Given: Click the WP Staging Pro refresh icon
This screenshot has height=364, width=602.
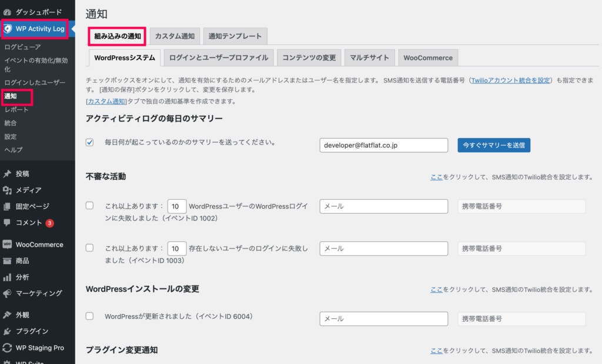Looking at the screenshot, I should point(7,348).
